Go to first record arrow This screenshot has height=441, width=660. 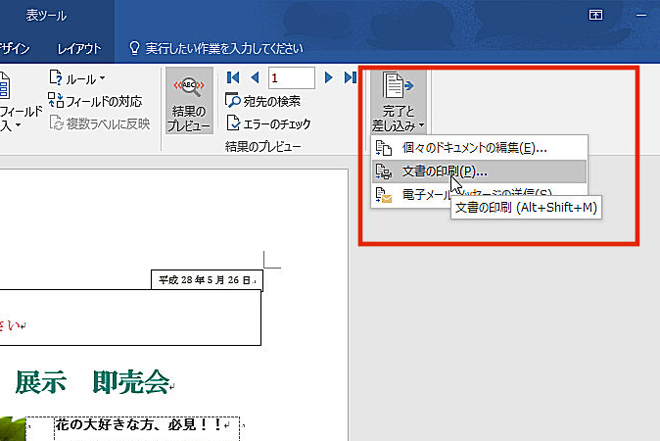pos(233,77)
